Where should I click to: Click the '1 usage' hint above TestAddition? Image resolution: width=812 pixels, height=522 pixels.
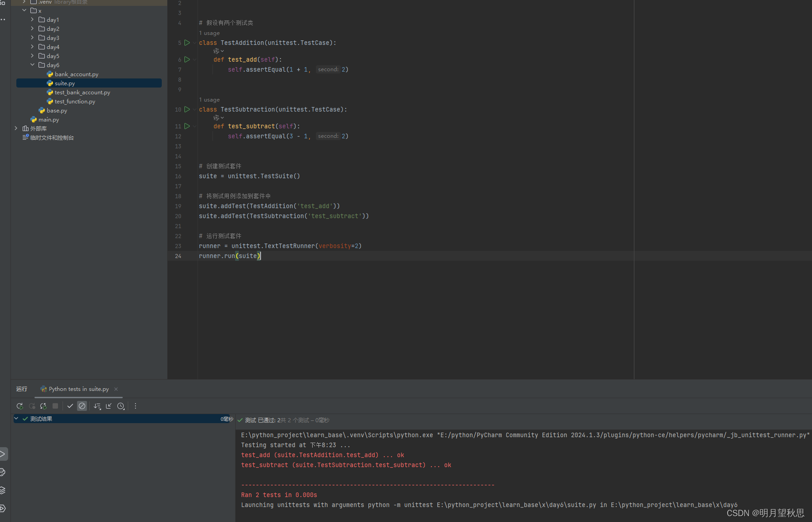tap(209, 33)
